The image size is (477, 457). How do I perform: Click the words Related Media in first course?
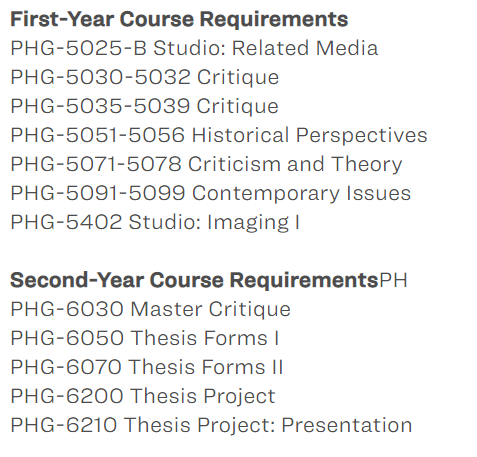point(305,48)
